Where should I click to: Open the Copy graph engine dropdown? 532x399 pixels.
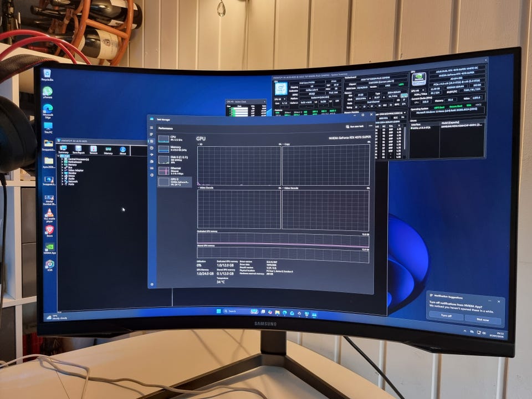coord(286,144)
